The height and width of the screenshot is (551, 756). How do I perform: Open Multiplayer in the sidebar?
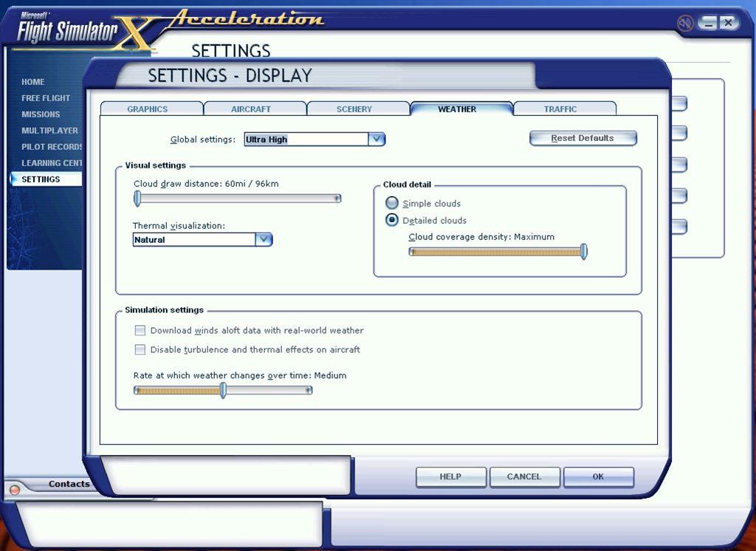click(x=49, y=130)
